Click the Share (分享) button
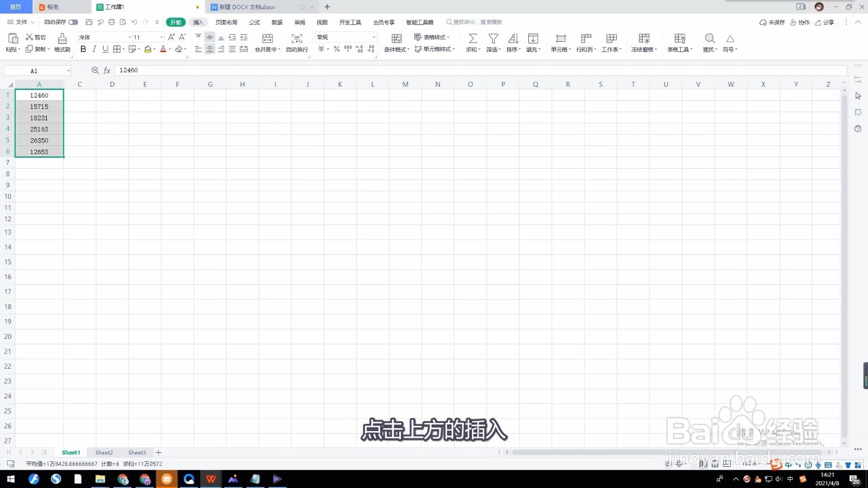Viewport: 868px width, 488px height. click(825, 22)
